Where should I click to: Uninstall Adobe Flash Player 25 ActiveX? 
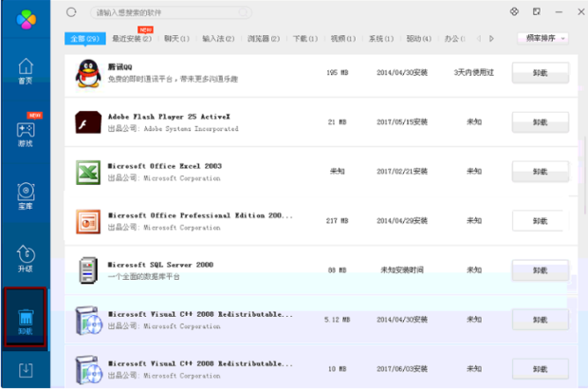541,122
